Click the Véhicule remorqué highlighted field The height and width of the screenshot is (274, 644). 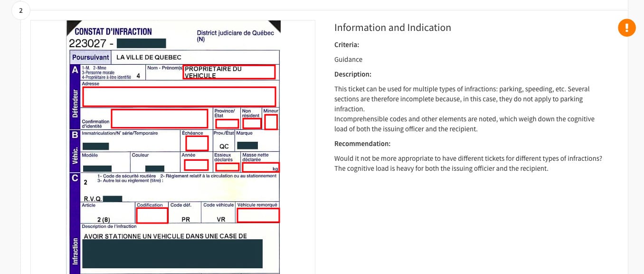tap(258, 215)
